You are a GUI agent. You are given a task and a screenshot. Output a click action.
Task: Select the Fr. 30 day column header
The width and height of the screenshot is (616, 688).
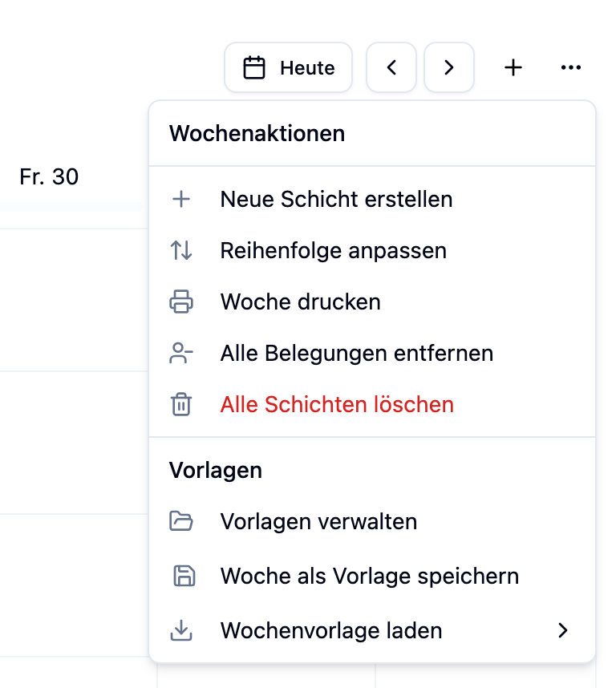point(49,177)
